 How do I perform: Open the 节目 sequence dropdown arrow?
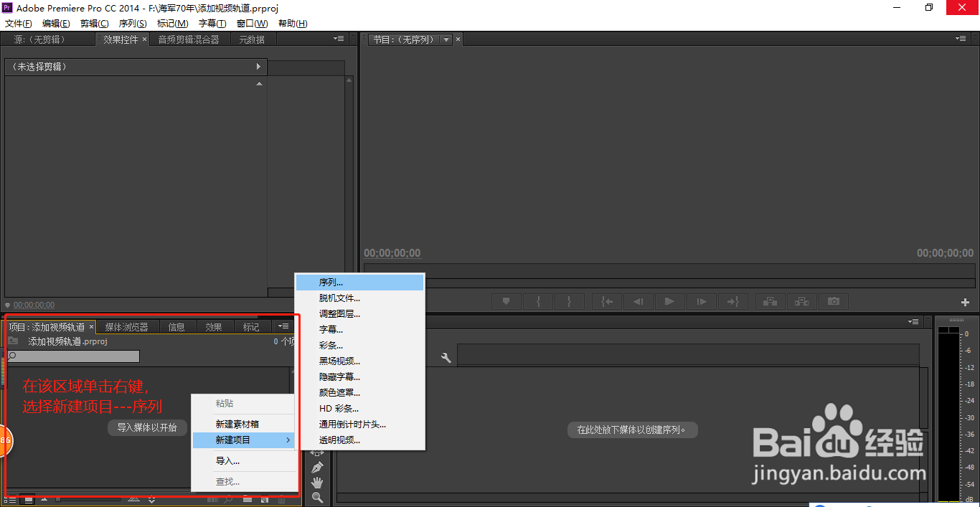tap(446, 39)
